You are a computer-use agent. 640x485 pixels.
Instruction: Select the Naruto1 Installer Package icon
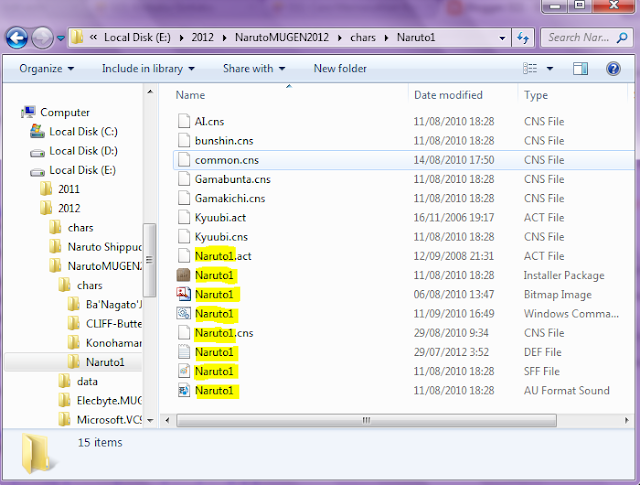click(183, 275)
